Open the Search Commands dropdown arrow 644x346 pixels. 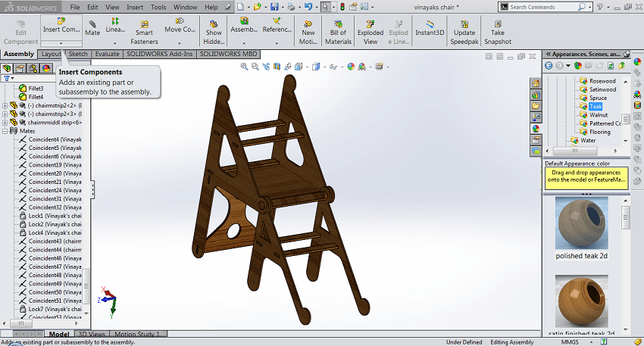(x=589, y=7)
